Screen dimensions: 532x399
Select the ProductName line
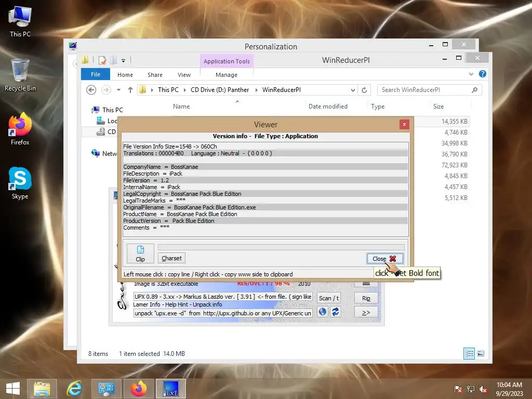(x=265, y=214)
